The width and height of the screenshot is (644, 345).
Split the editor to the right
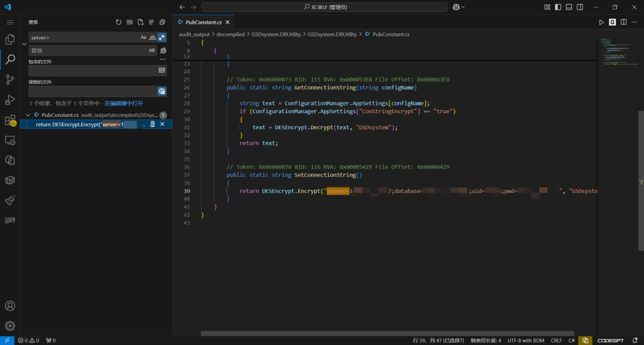624,22
